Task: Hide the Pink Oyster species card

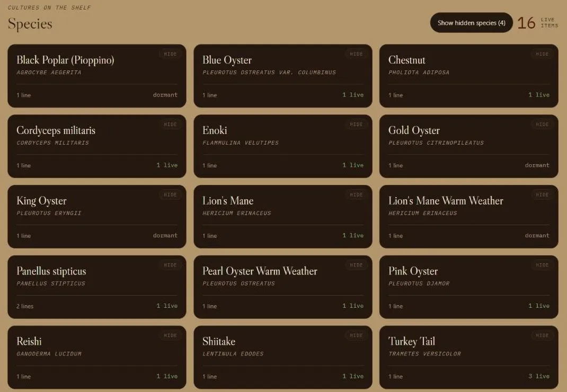Action: pyautogui.click(x=542, y=265)
